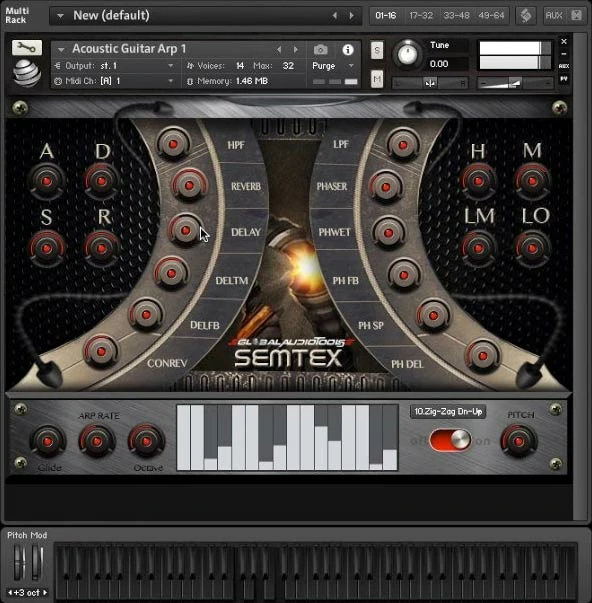The image size is (592, 603).
Task: Click the PHASER knob
Action: point(385,187)
